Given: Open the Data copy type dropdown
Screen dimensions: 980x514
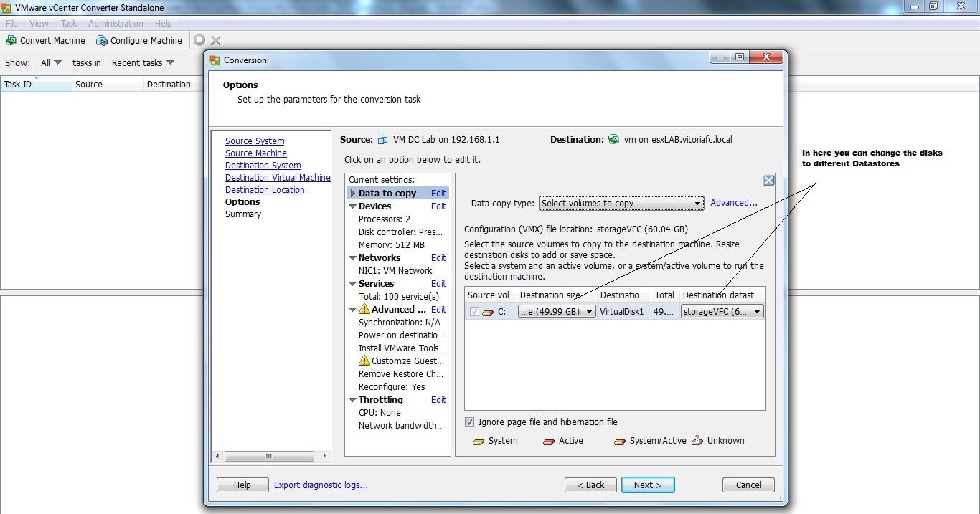Looking at the screenshot, I should pos(621,204).
